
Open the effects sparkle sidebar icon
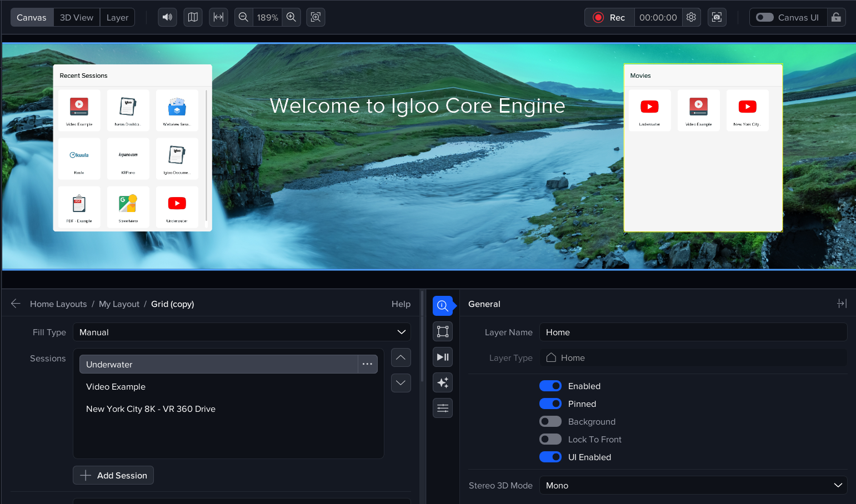[443, 382]
